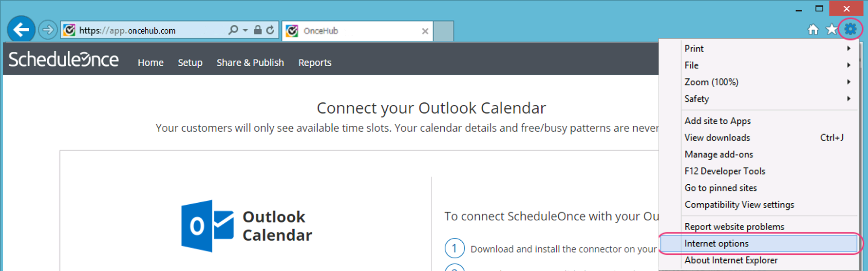Click the ScheduleOnce logo
The width and height of the screenshot is (868, 271).
[63, 59]
